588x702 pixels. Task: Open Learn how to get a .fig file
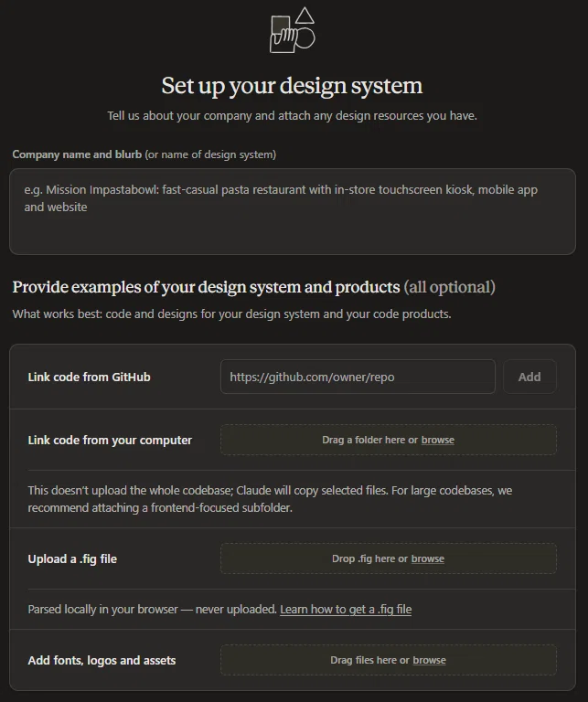(x=346, y=609)
